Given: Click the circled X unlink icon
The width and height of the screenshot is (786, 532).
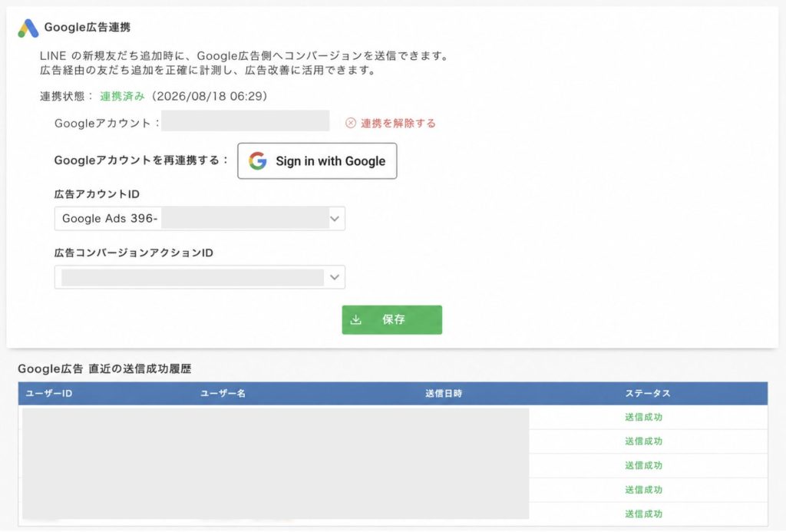Looking at the screenshot, I should (350, 123).
